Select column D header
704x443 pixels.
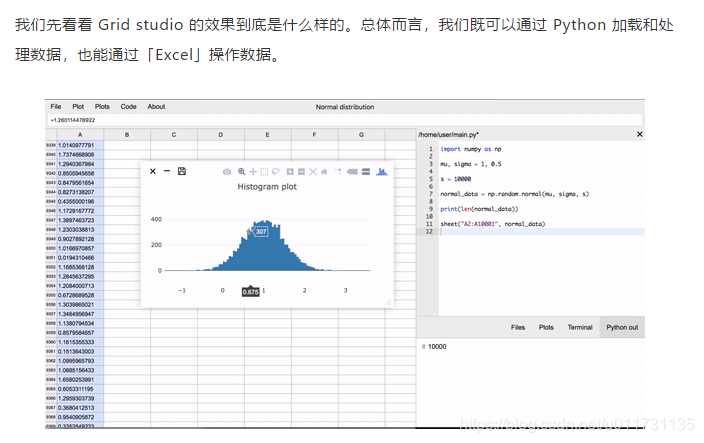[220, 135]
